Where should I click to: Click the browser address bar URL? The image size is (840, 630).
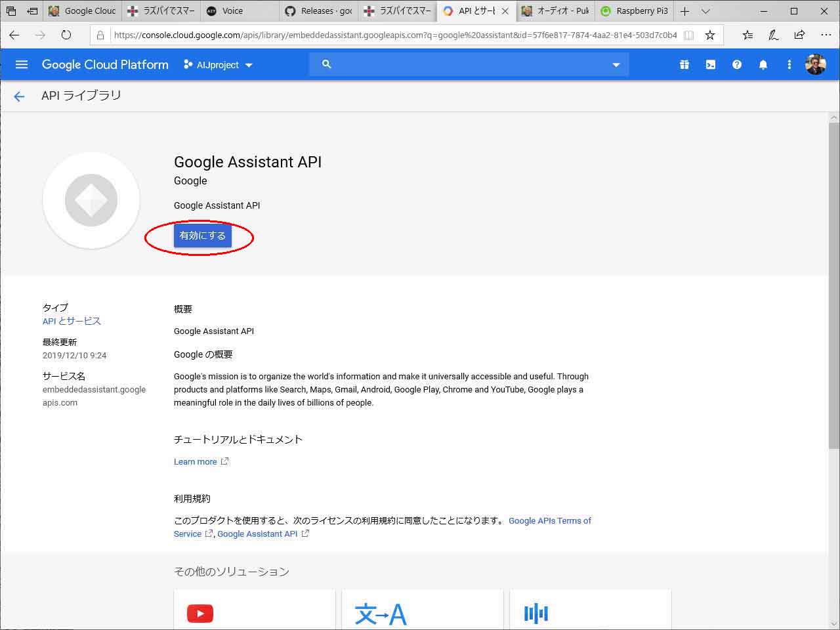point(395,35)
